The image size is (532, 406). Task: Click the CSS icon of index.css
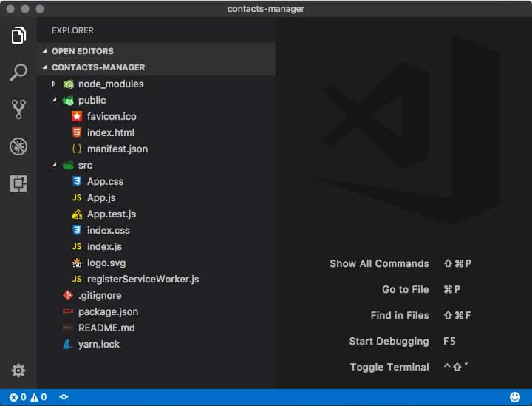[x=77, y=230]
